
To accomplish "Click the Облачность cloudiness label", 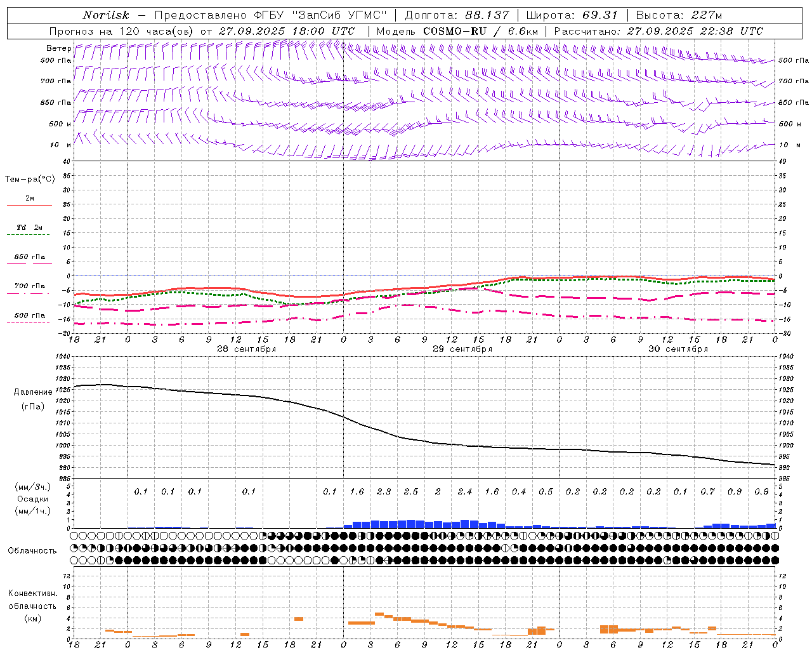I will tap(32, 551).
